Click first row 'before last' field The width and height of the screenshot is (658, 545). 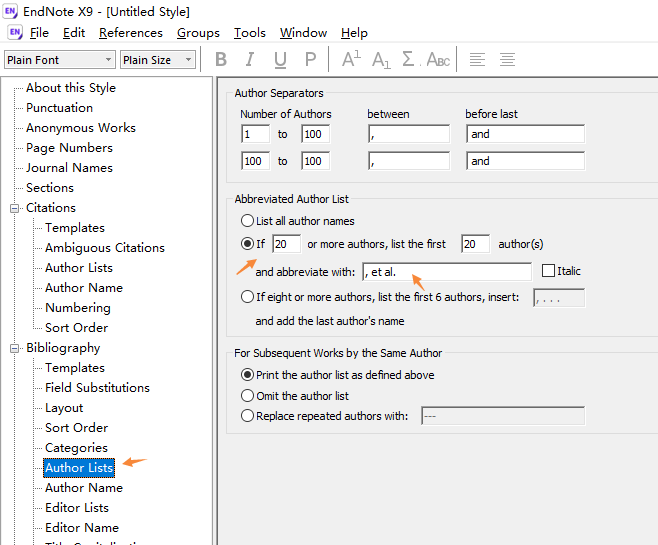525,134
